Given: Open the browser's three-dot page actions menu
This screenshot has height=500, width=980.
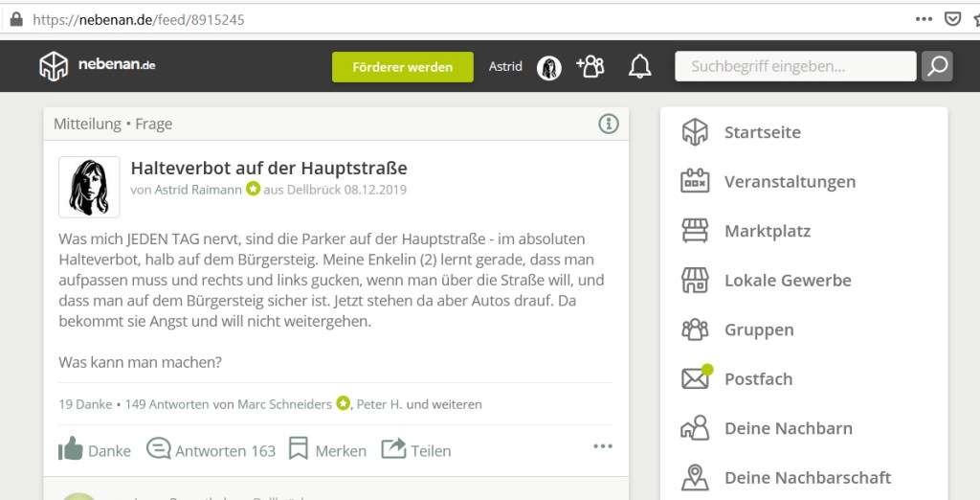Looking at the screenshot, I should tap(924, 19).
